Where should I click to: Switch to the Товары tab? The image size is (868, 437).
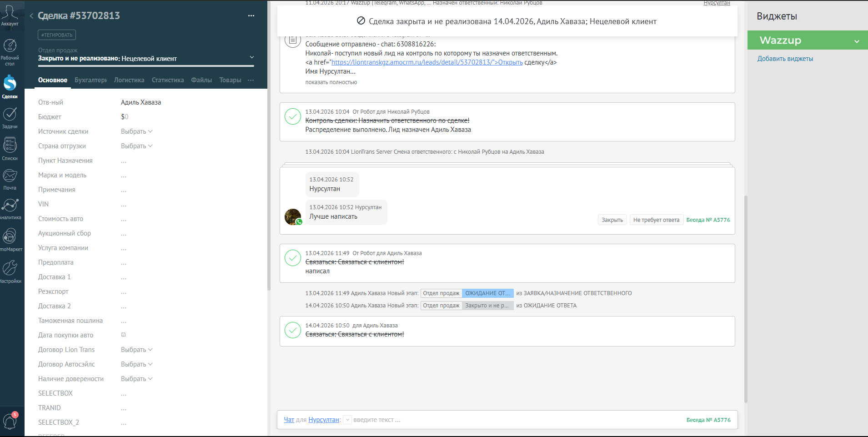[x=230, y=80]
